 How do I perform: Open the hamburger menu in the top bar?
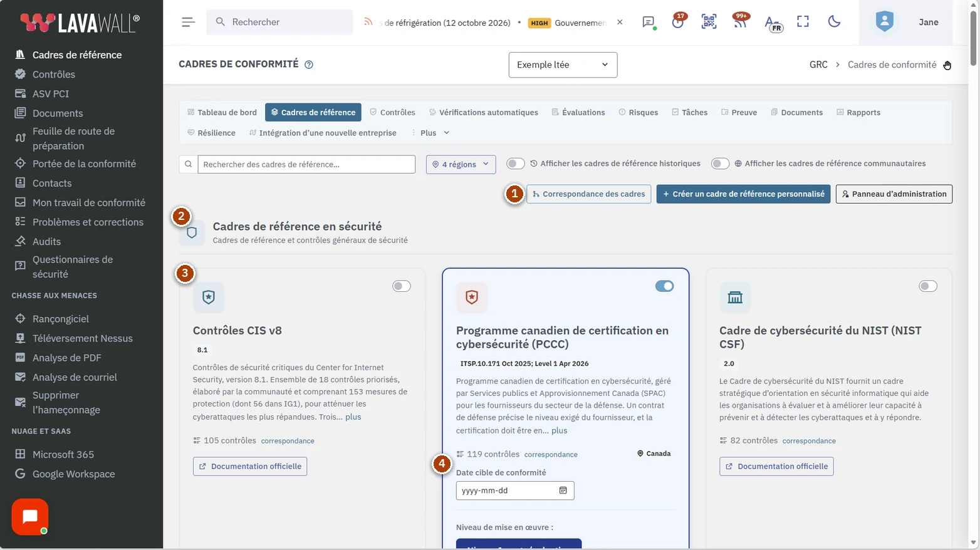pyautogui.click(x=188, y=22)
